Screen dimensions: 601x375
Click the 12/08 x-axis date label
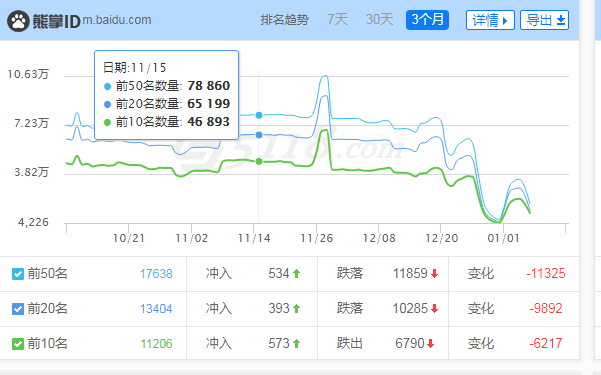pos(379,238)
